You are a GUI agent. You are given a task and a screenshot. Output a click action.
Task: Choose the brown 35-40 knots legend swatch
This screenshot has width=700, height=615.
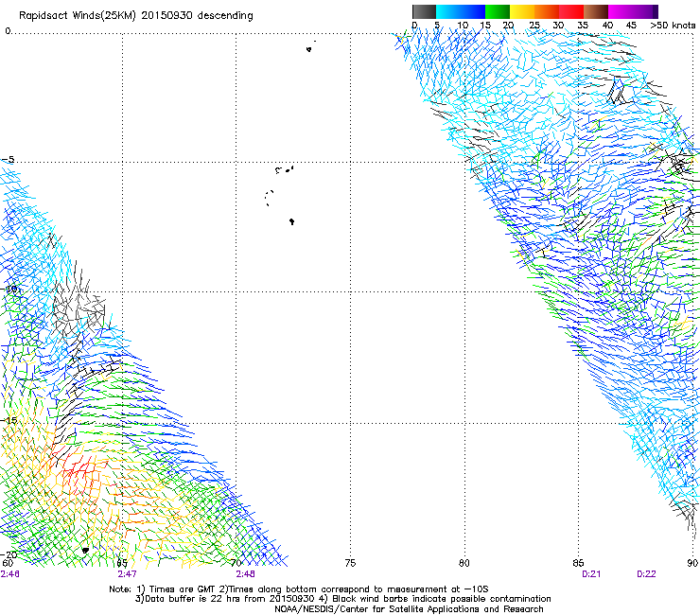pyautogui.click(x=596, y=11)
